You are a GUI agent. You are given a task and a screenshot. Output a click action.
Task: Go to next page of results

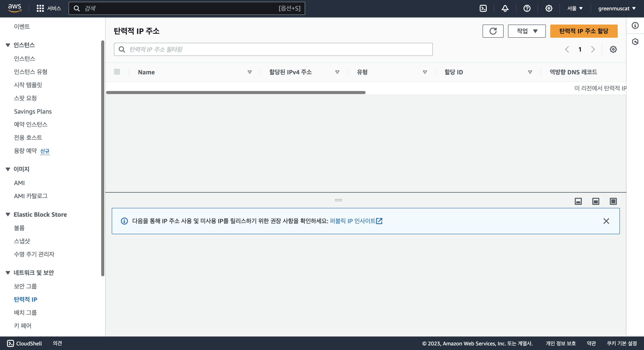pos(593,49)
